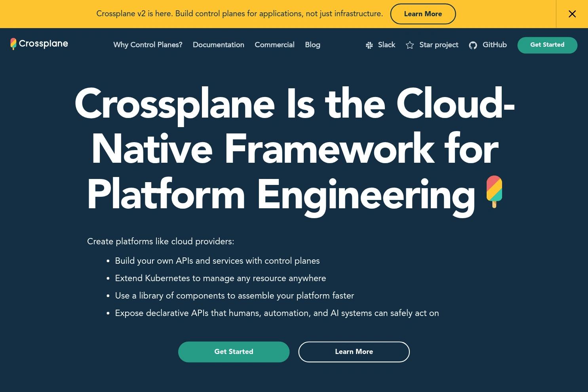Open the Documentation nav link
The image size is (588, 392).
[x=219, y=45]
